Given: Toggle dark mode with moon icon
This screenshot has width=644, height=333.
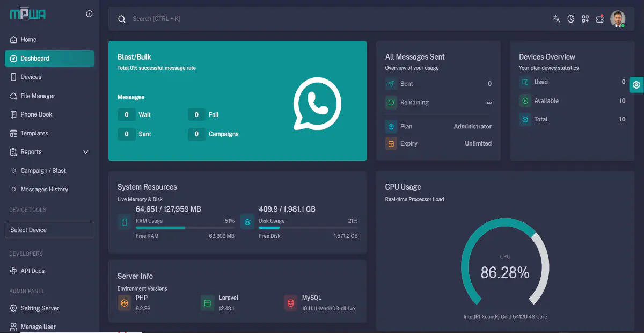Looking at the screenshot, I should coord(571,19).
